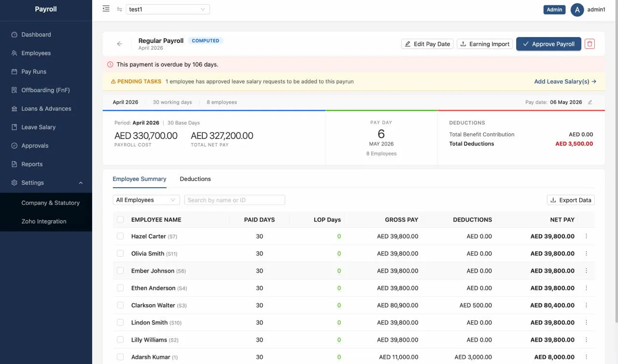The height and width of the screenshot is (364, 618).
Task: Open row actions for Olivia Smith
Action: click(x=587, y=253)
